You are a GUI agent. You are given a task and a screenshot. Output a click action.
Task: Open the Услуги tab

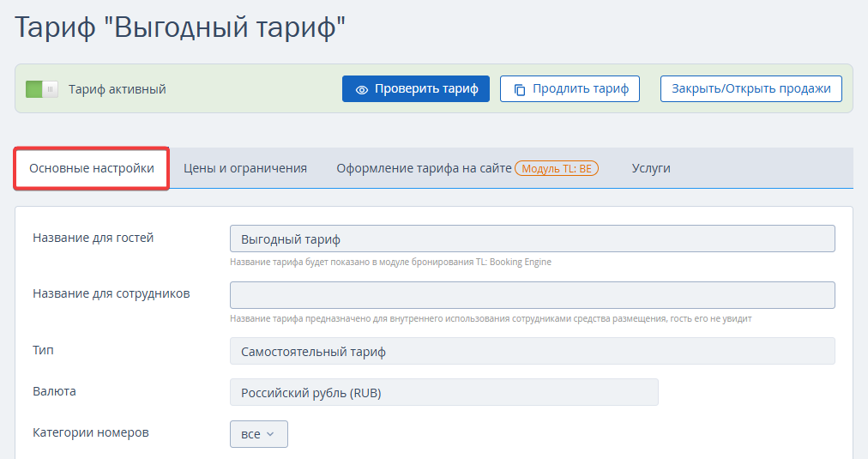651,168
